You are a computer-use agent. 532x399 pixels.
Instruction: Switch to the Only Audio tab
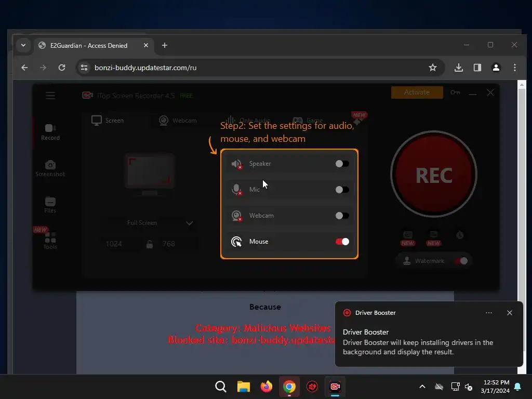point(248,121)
